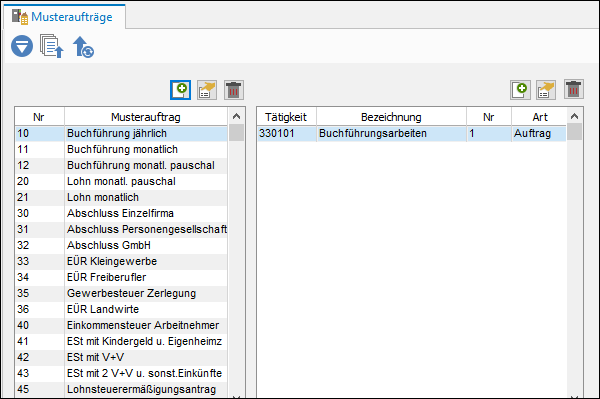Select row 'Buchführung jährlich'

(x=121, y=133)
